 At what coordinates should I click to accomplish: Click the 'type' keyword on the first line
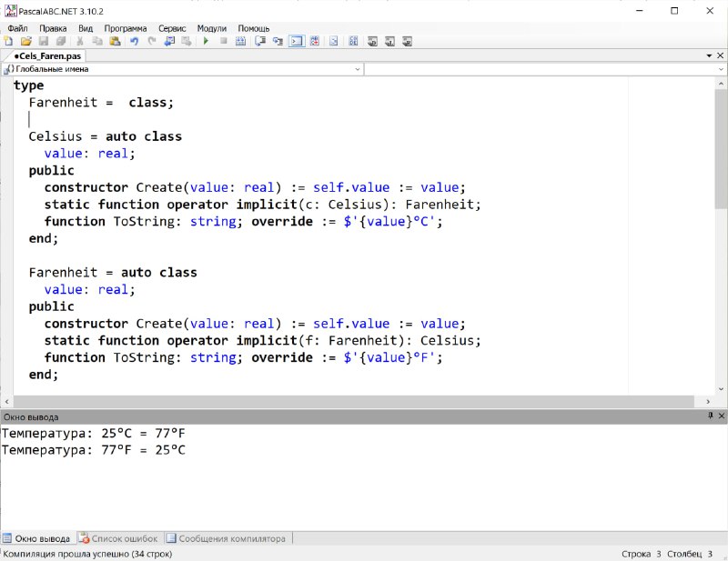click(x=28, y=85)
